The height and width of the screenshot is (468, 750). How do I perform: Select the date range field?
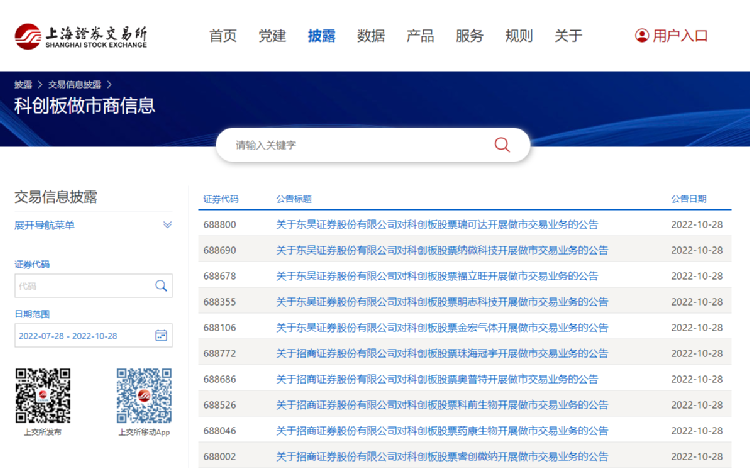coord(82,336)
